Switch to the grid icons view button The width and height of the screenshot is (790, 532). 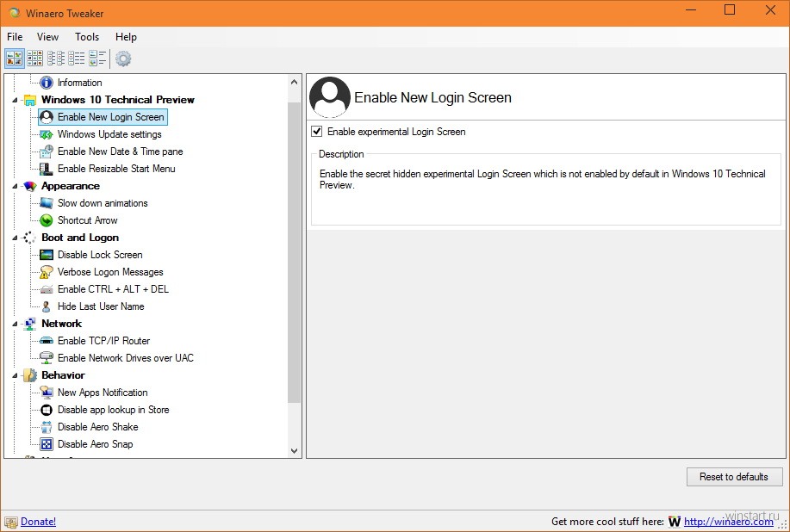[34, 59]
